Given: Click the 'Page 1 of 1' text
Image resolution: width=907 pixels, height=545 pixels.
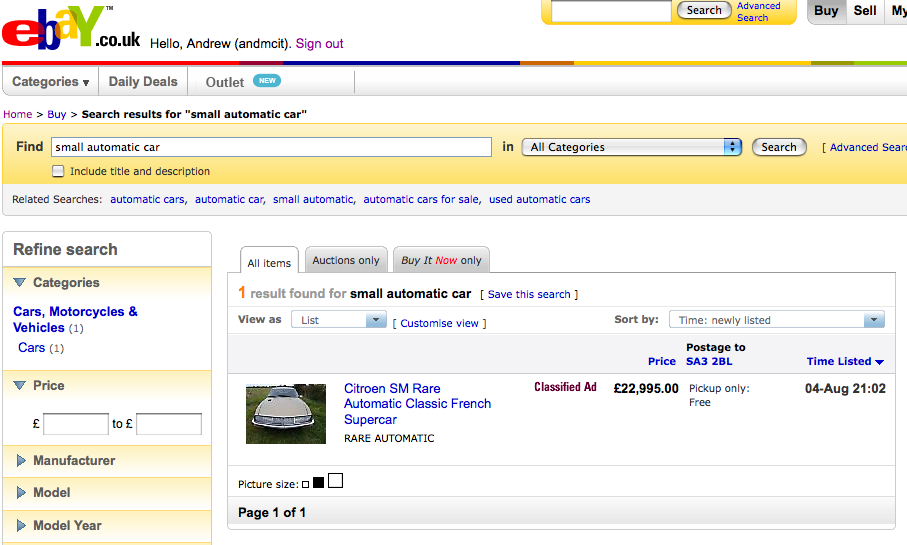Looking at the screenshot, I should tap(272, 512).
